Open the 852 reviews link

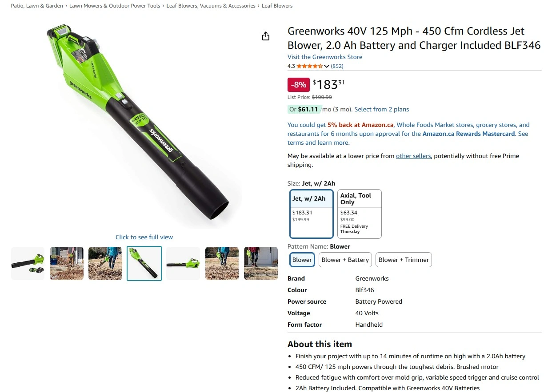click(x=337, y=66)
